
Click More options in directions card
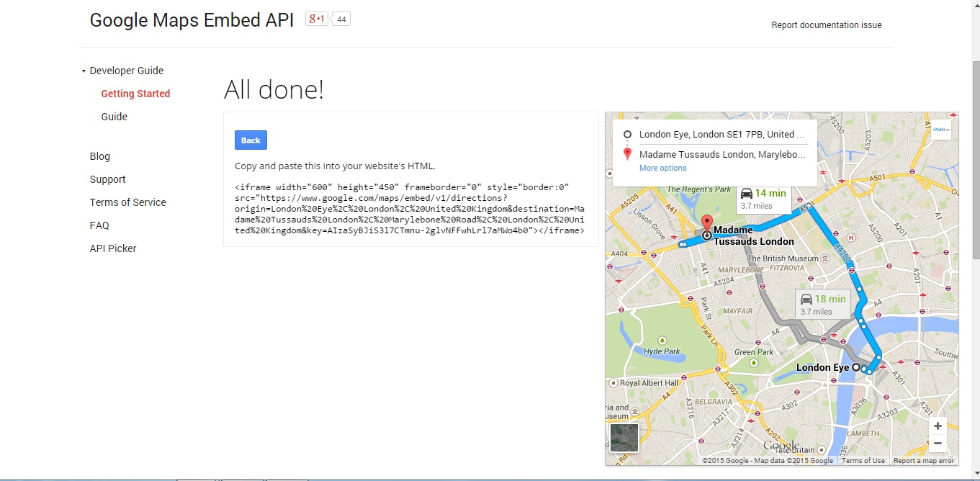pos(662,168)
